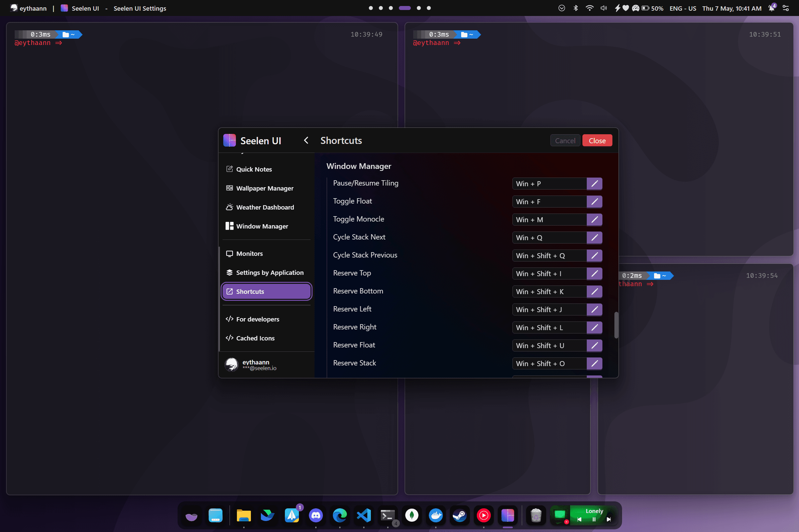Image resolution: width=799 pixels, height=532 pixels.
Task: Edit the Toggle Float shortcut
Action: [594, 202]
